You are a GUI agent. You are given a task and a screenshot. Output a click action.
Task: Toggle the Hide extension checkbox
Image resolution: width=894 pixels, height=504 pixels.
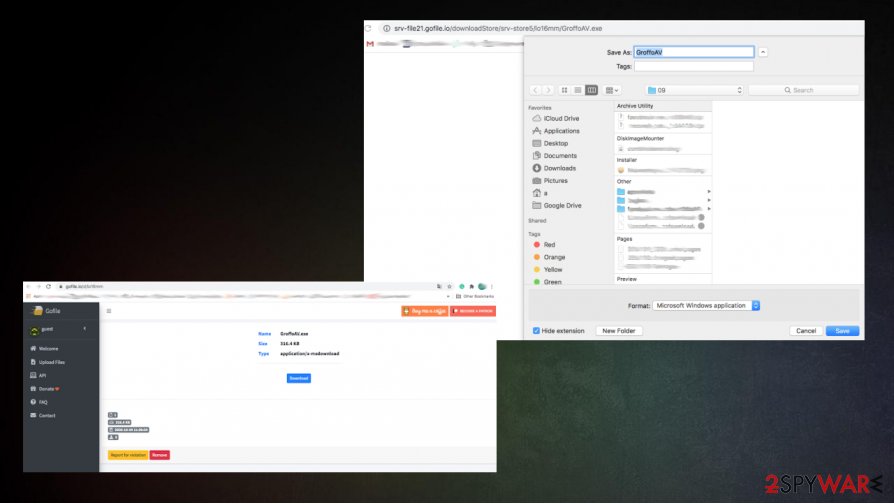[x=536, y=331]
